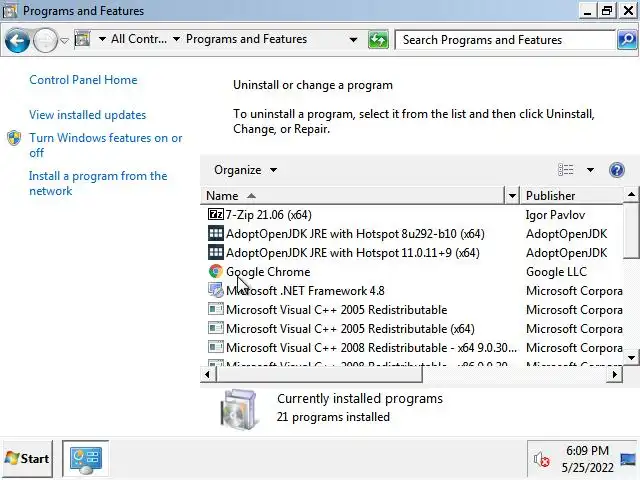Viewport: 640px width, 480px height.
Task: Click the Show desktop tray icon
Action: click(x=628, y=460)
